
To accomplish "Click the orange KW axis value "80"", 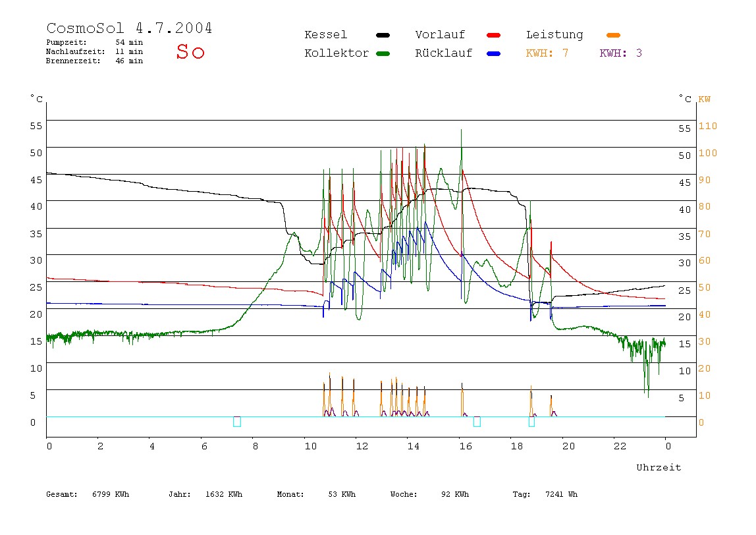I will (x=705, y=206).
